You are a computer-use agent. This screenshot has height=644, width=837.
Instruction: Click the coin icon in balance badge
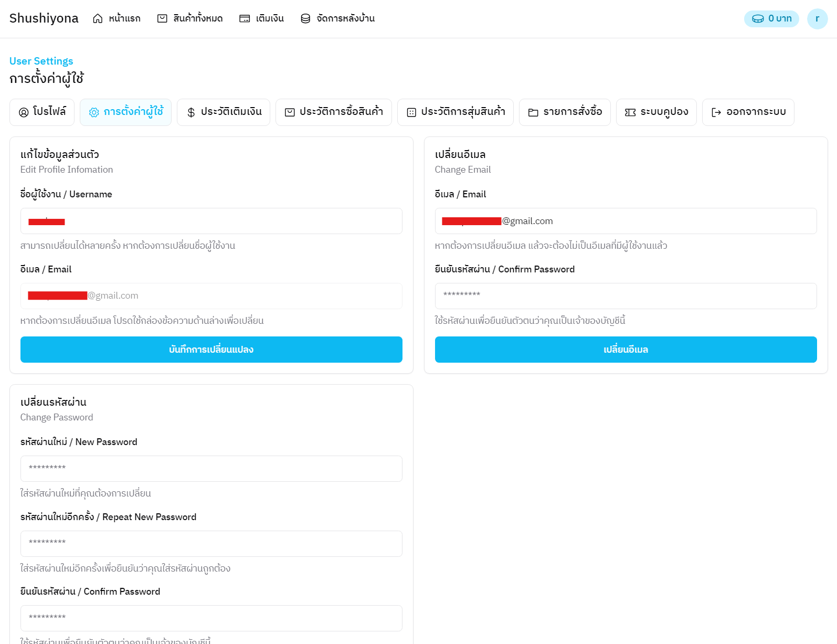(758, 19)
